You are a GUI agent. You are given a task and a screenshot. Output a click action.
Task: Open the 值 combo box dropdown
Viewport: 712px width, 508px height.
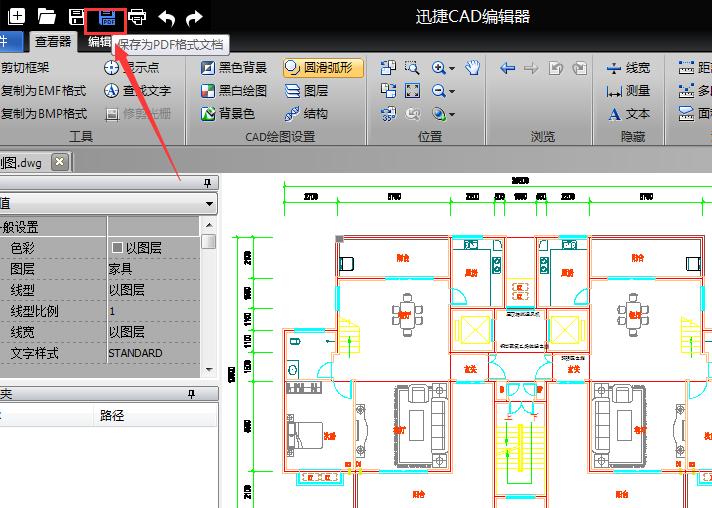(x=209, y=203)
